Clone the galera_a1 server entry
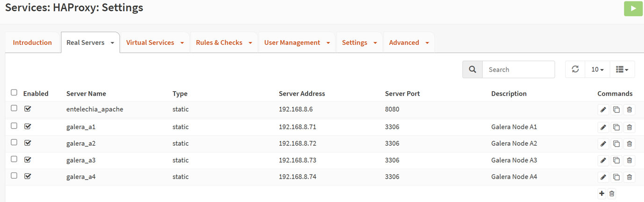 click(x=616, y=127)
